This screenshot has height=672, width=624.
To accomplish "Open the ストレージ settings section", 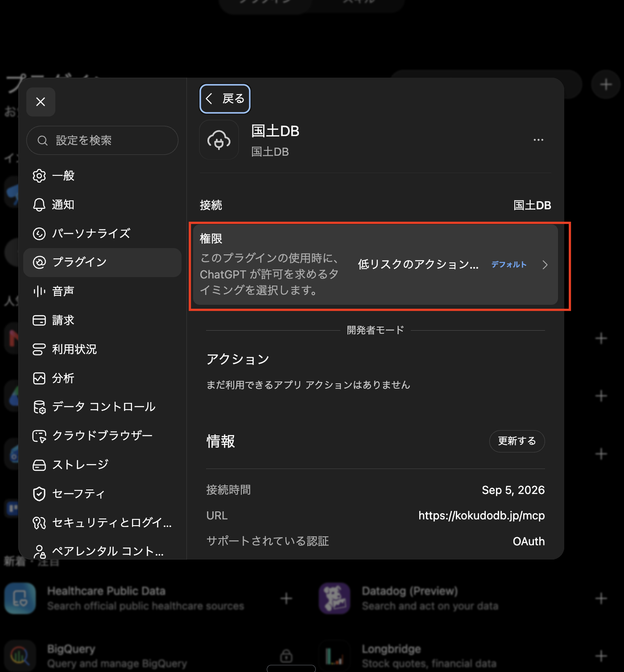I will pos(102,465).
